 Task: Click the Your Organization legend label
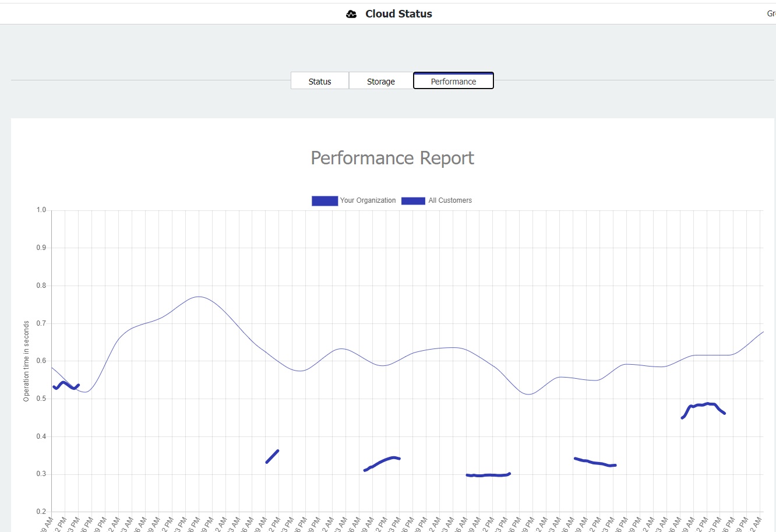[x=368, y=200]
